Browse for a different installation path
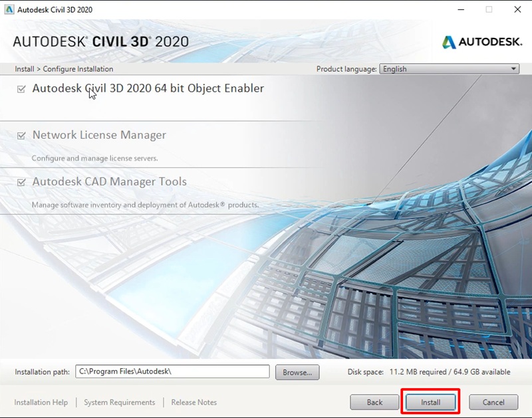The width and height of the screenshot is (532, 418). coord(297,372)
